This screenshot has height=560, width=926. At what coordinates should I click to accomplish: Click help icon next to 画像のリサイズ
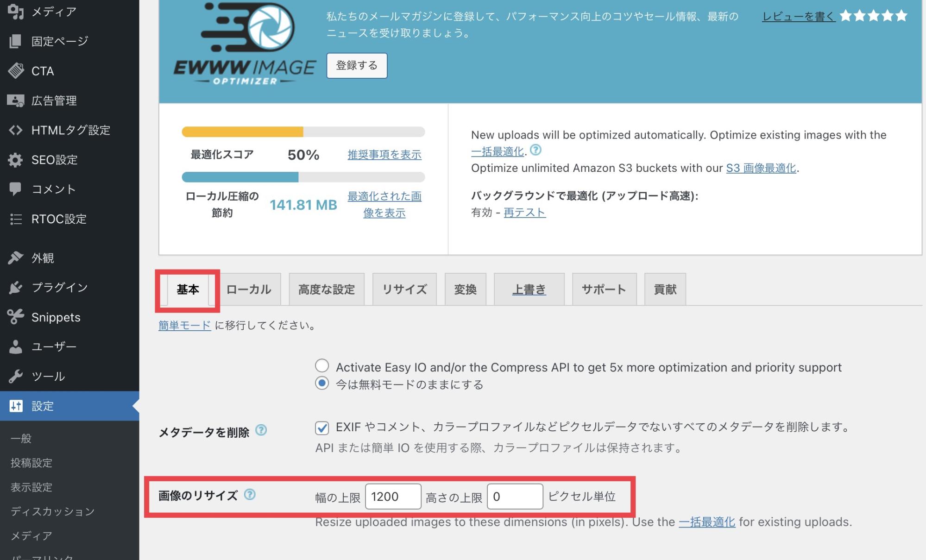pos(250,495)
